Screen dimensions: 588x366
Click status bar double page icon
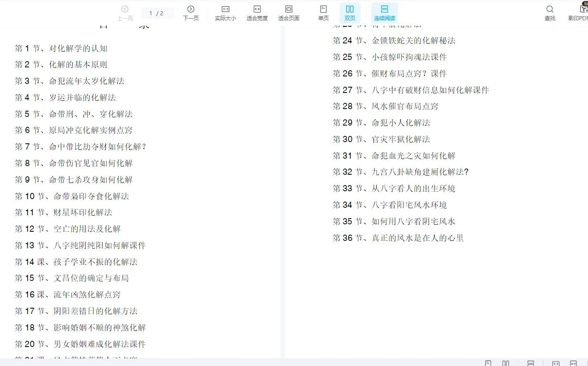click(x=506, y=363)
